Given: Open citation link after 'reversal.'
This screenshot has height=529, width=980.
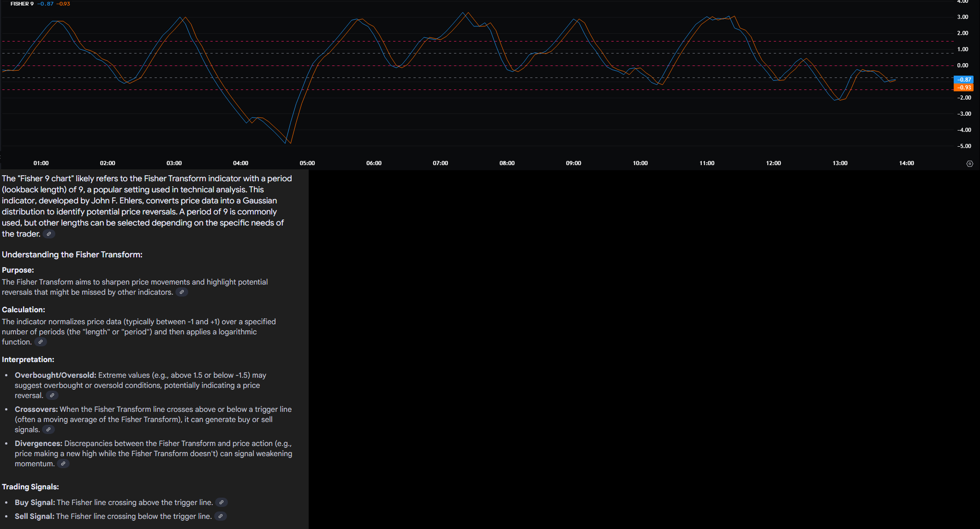Looking at the screenshot, I should (x=52, y=395).
